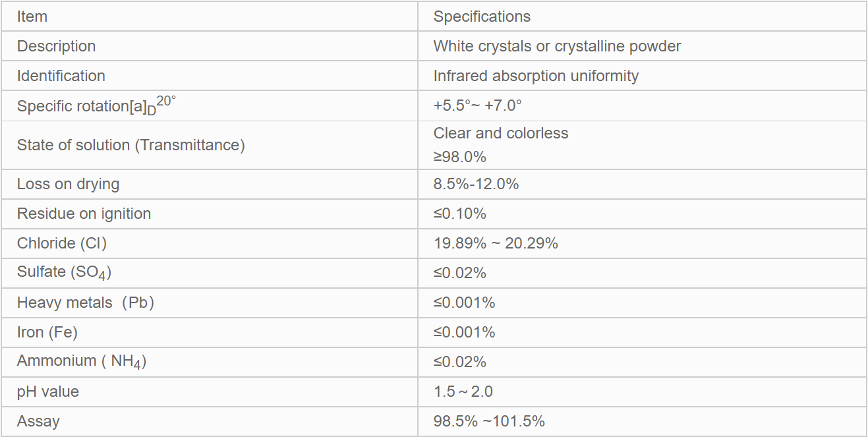Select 'Residue on ignition' row label
This screenshot has width=868, height=437.
(x=84, y=214)
